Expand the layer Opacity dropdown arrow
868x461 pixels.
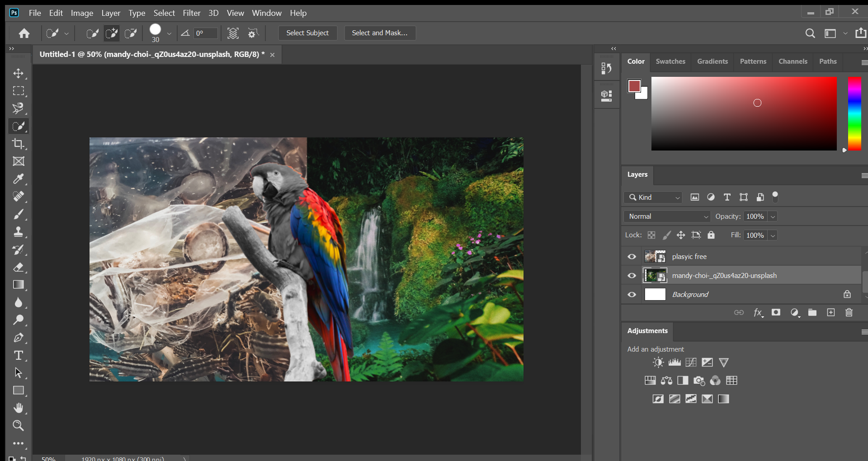pyautogui.click(x=773, y=216)
